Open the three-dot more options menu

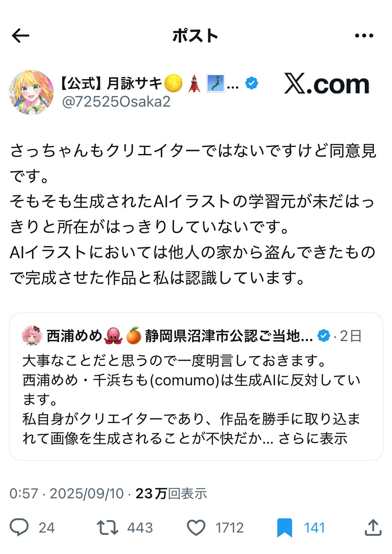point(364,36)
